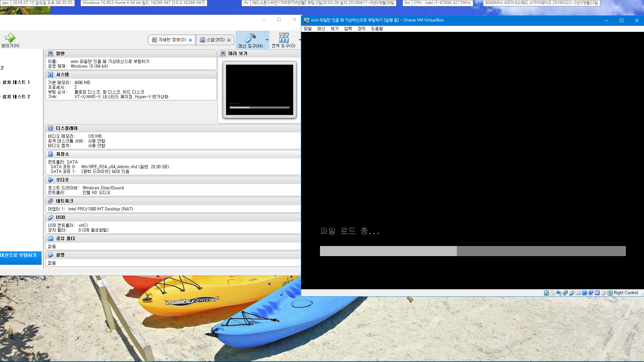Open the Machine (머신) menu in VM window
The height and width of the screenshot is (362, 644).
(x=321, y=28)
